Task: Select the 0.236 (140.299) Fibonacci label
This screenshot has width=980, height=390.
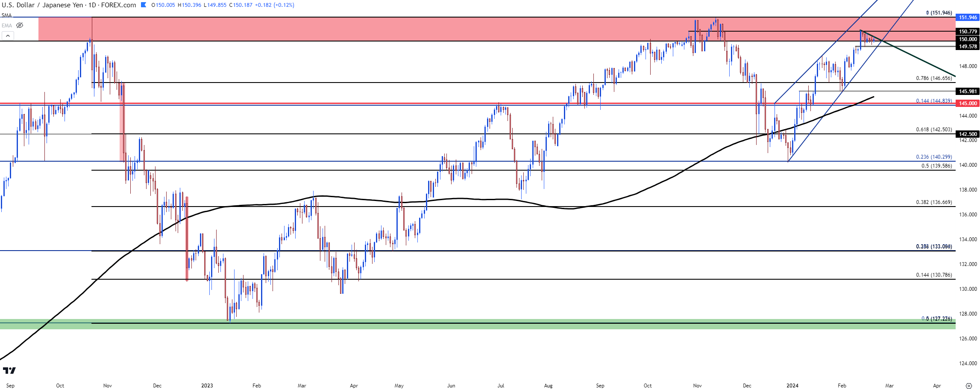Action: pyautogui.click(x=934, y=157)
